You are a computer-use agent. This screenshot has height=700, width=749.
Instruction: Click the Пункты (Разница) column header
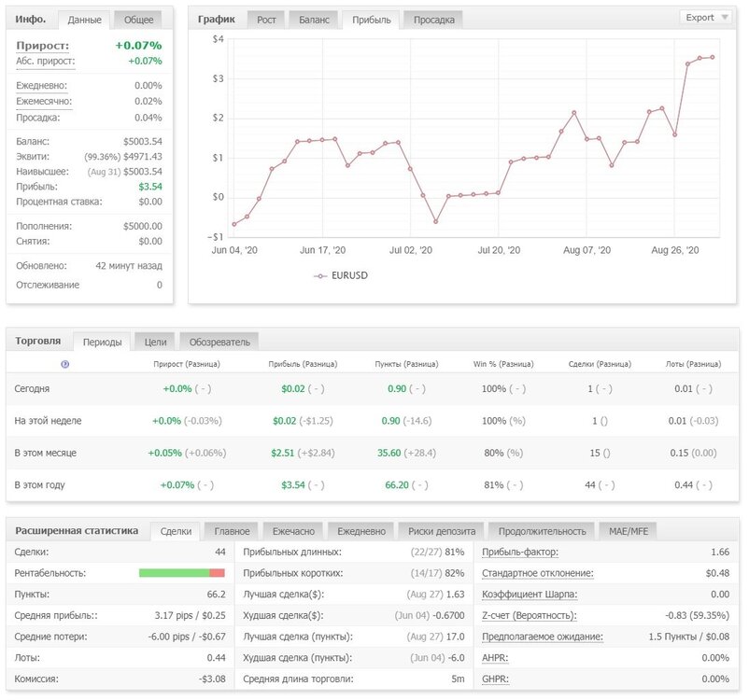[406, 364]
